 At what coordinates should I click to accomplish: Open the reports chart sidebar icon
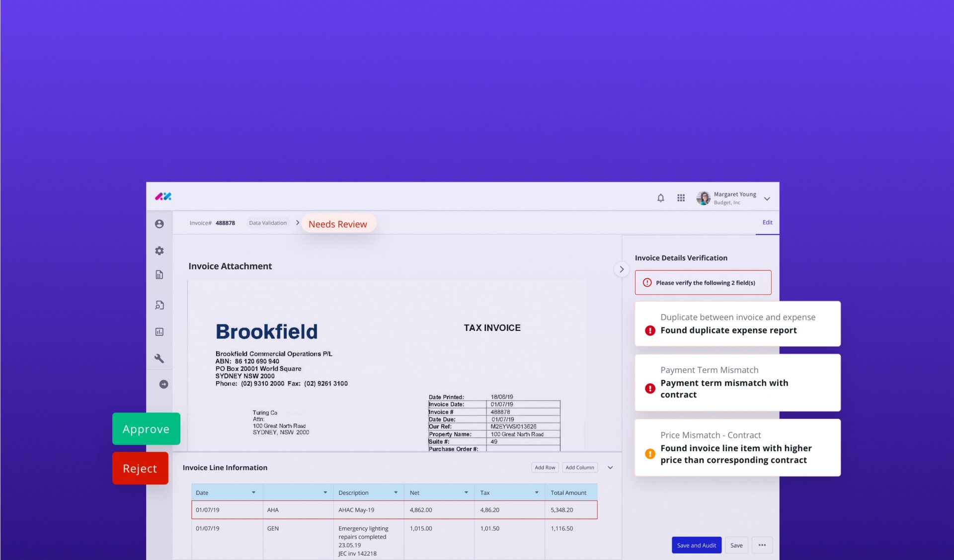(x=159, y=332)
